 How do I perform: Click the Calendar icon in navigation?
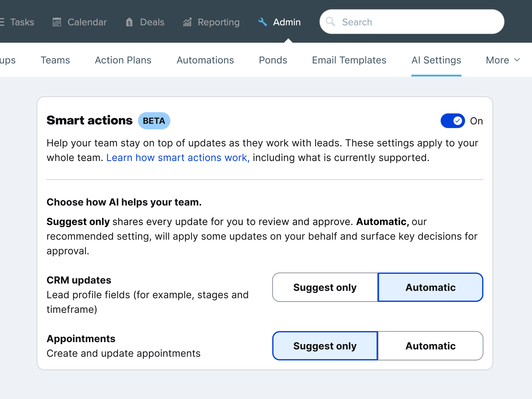(57, 22)
